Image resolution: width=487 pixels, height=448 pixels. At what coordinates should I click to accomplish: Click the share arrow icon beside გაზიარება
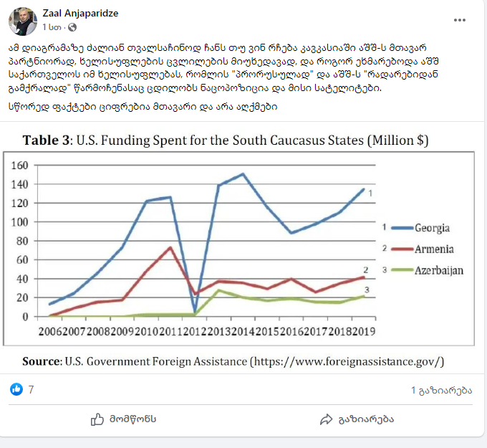[327, 419]
